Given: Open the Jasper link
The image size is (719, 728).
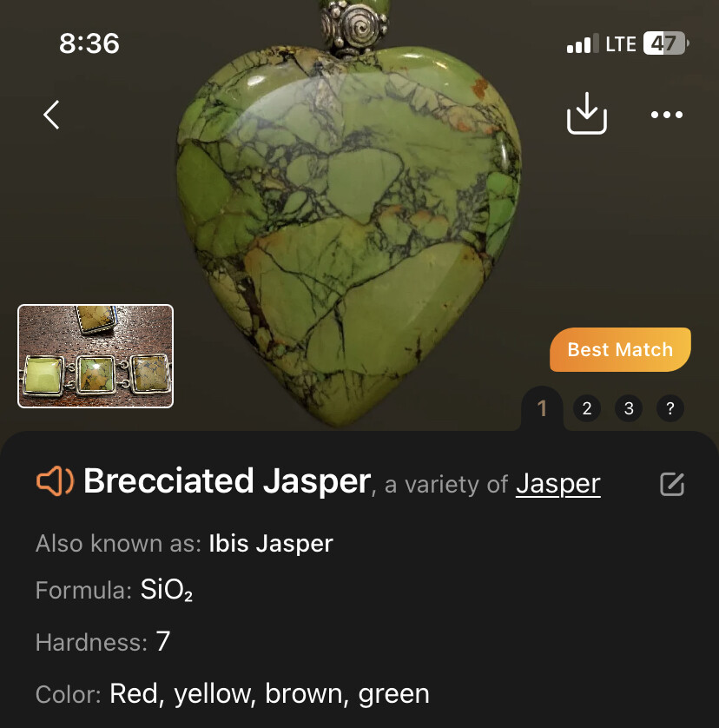Looking at the screenshot, I should point(558,485).
